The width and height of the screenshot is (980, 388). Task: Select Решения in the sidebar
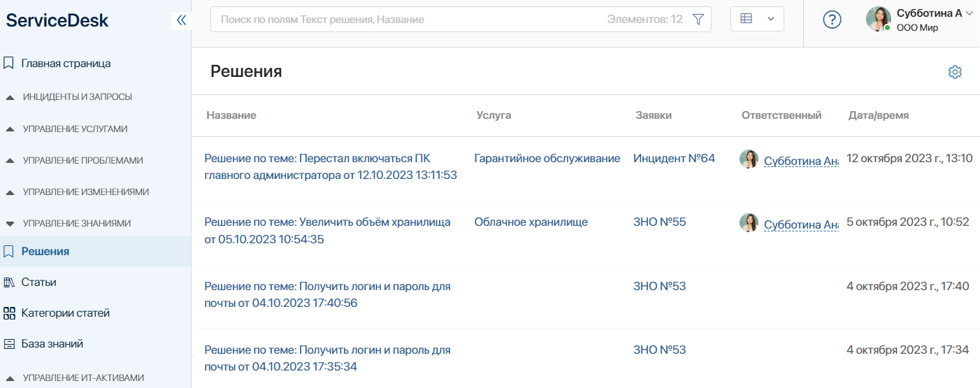click(45, 251)
